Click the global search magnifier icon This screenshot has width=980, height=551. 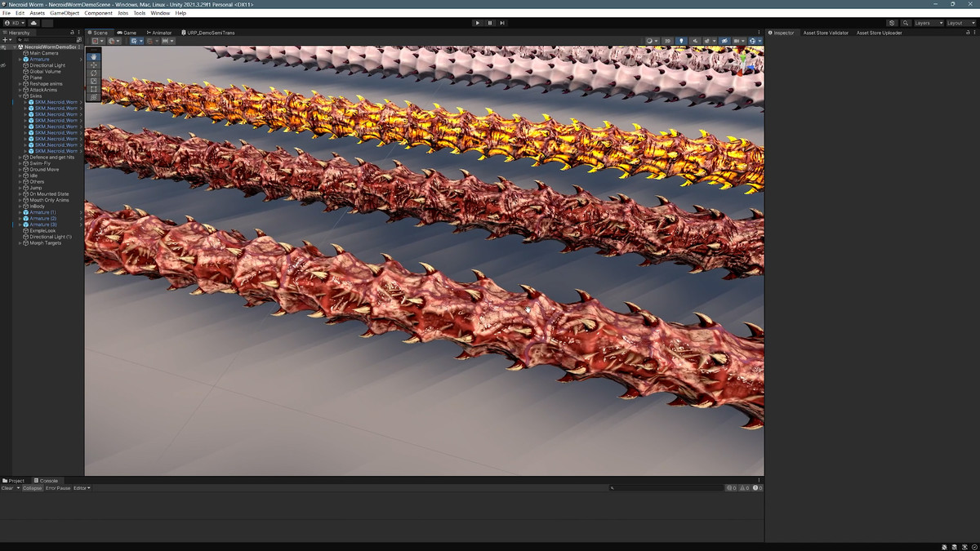tap(906, 23)
